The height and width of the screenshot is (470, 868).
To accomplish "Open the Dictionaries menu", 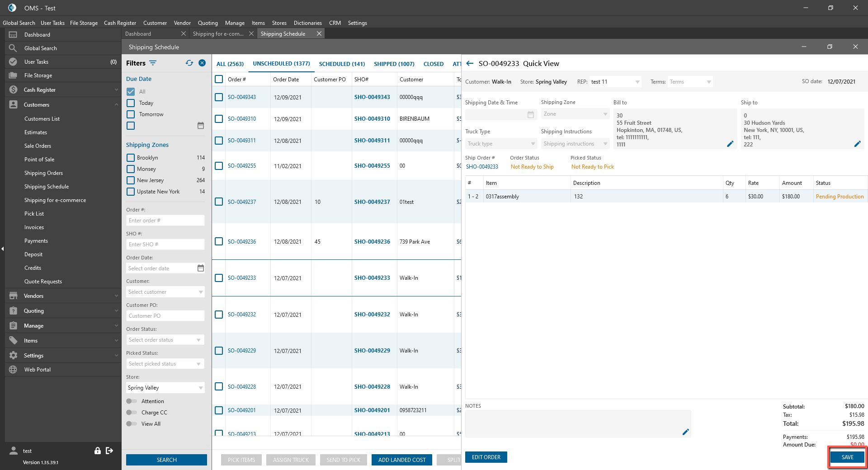I will point(307,23).
